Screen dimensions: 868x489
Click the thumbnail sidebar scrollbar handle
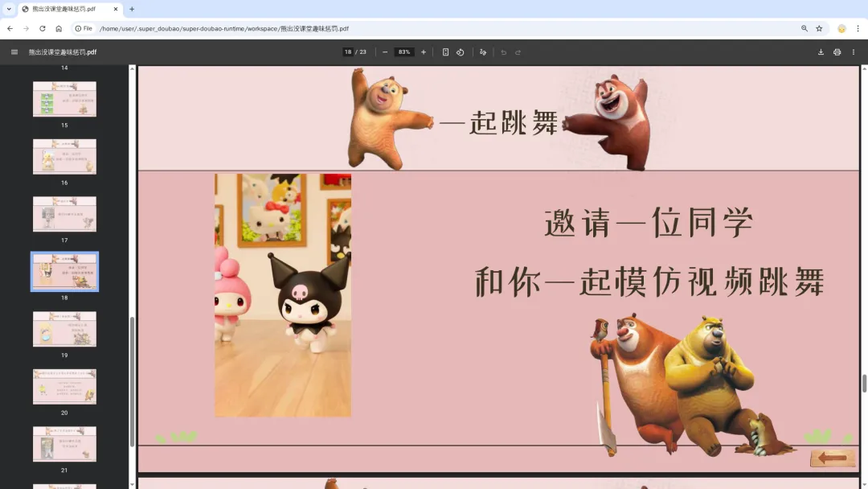[x=132, y=381]
